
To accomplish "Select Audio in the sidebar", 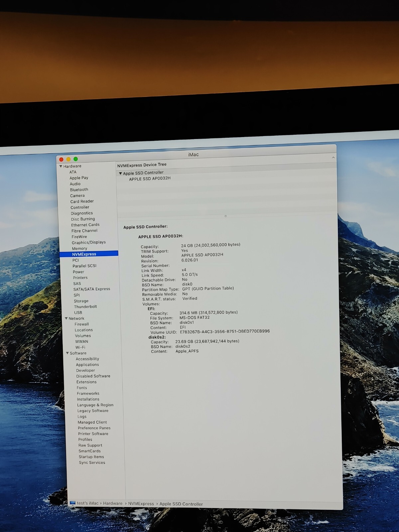I will [75, 184].
